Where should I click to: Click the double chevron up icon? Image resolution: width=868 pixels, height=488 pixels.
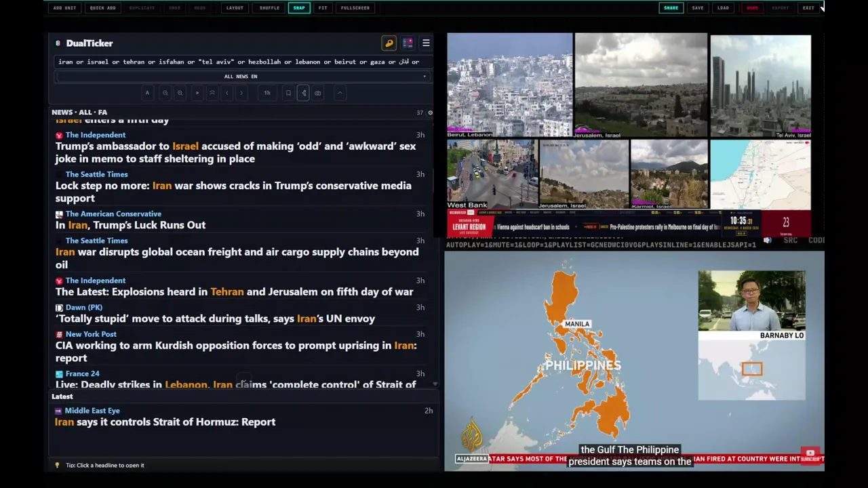(x=212, y=93)
